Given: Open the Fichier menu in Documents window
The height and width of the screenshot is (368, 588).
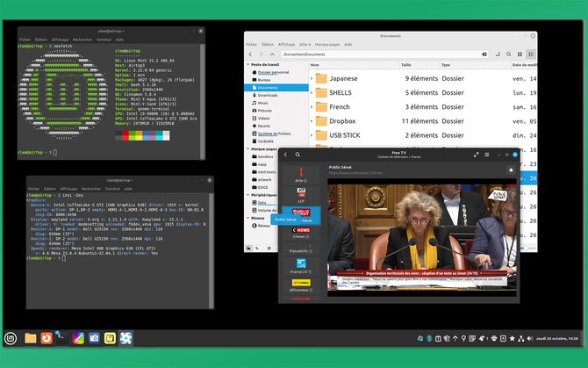Looking at the screenshot, I should pyautogui.click(x=252, y=44).
